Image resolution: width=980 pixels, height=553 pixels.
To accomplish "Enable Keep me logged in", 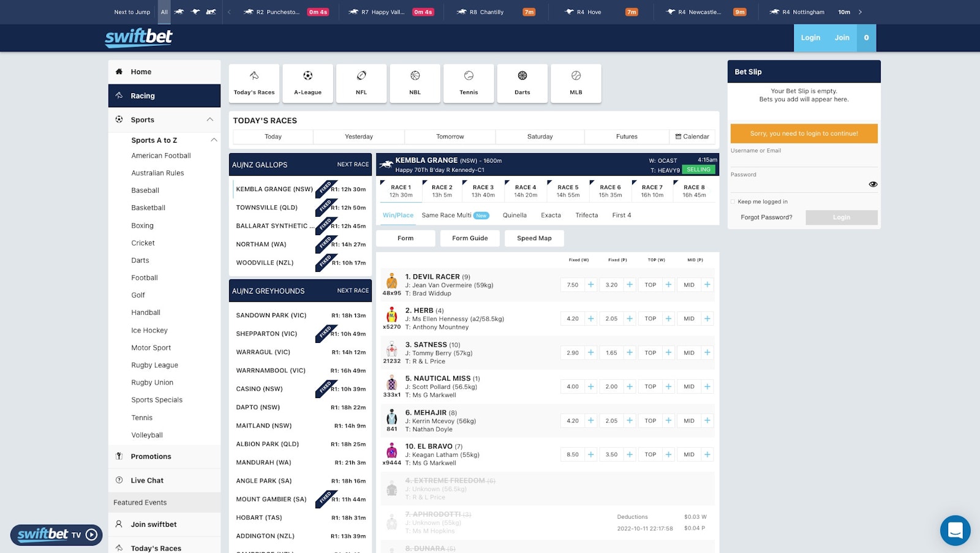I will click(x=733, y=201).
